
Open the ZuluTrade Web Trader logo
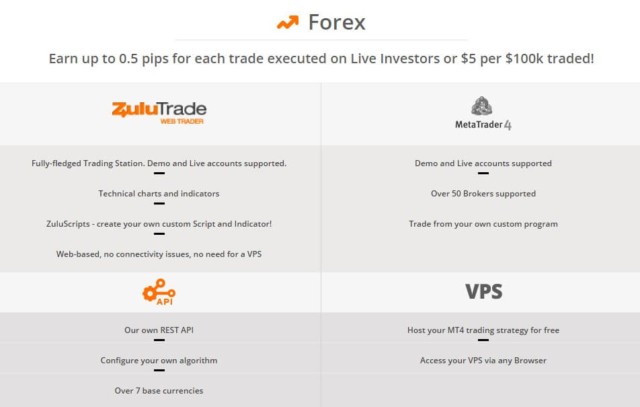(159, 113)
